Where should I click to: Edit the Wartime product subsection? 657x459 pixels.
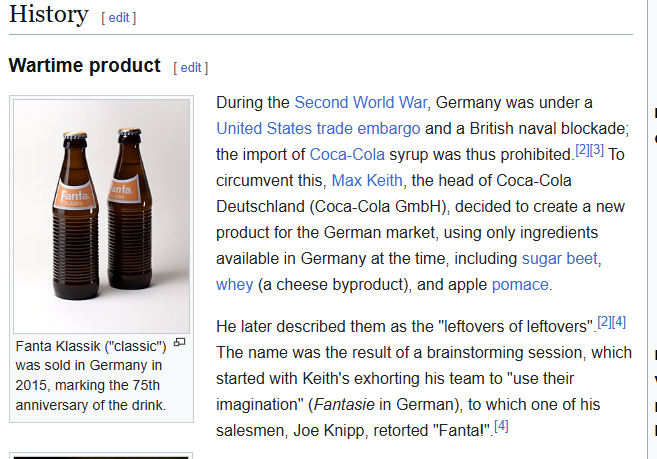[191, 67]
